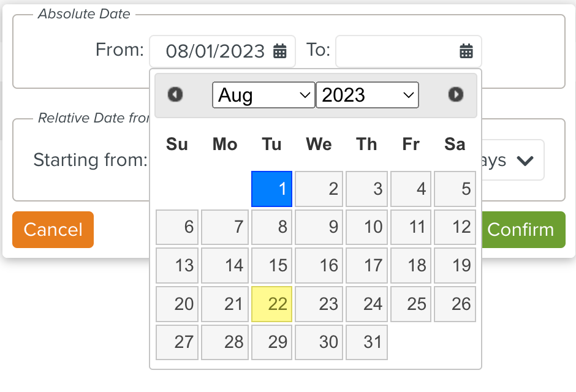Go to the previous month with the left arrow
Image resolution: width=576 pixels, height=392 pixels.
click(176, 94)
